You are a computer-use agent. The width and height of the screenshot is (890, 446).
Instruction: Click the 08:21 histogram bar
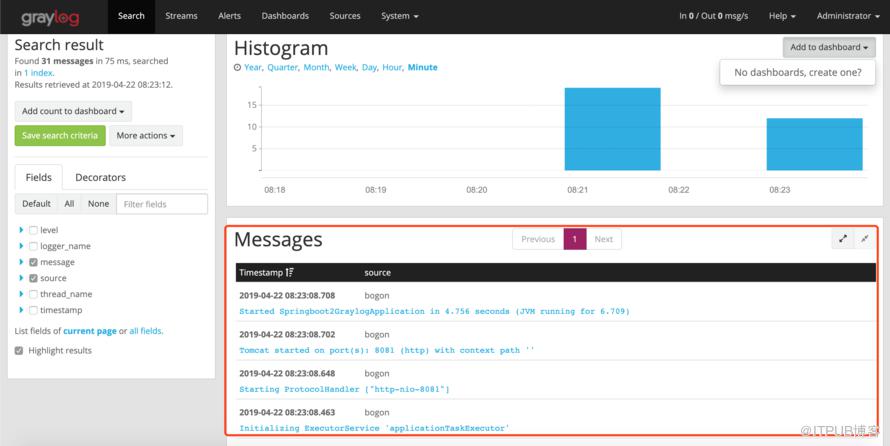tap(612, 129)
